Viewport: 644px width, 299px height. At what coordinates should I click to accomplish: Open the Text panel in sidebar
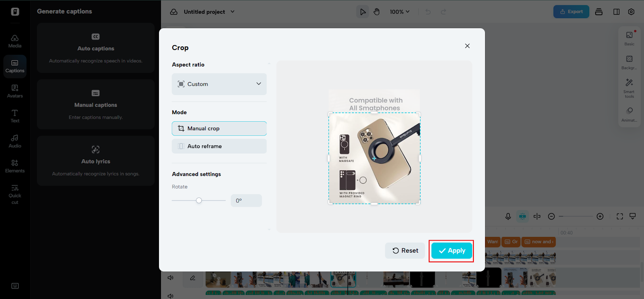(15, 116)
